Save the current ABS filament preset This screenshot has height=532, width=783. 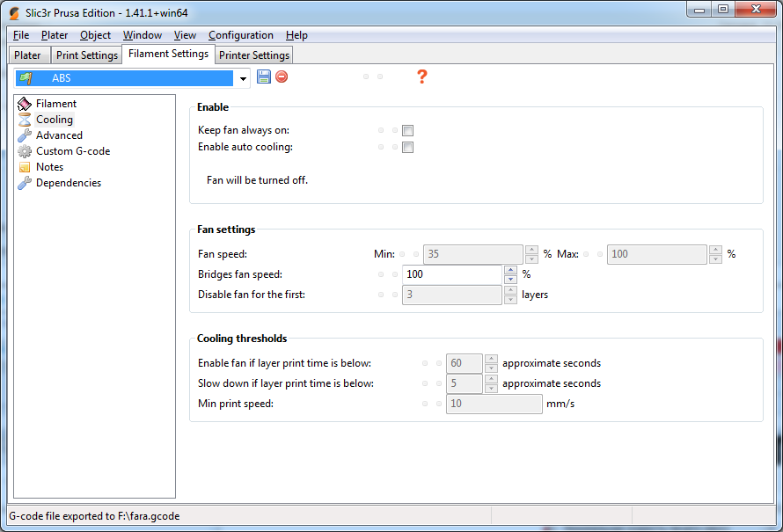tap(264, 77)
